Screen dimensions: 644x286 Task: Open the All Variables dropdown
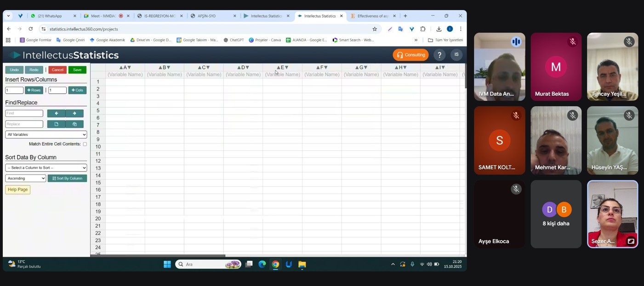point(46,135)
